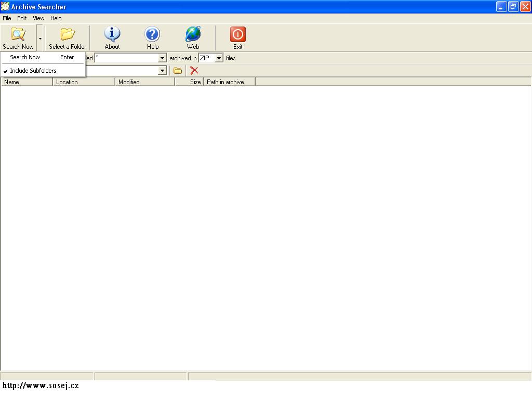The height and width of the screenshot is (399, 532).
Task: Restore down the Archive Searcher window
Action: click(x=513, y=6)
